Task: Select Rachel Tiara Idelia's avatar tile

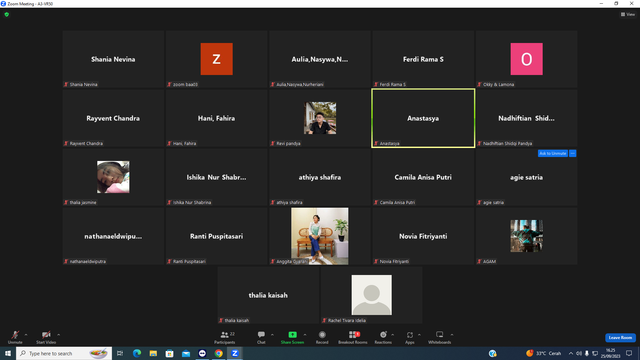Action: click(371, 295)
